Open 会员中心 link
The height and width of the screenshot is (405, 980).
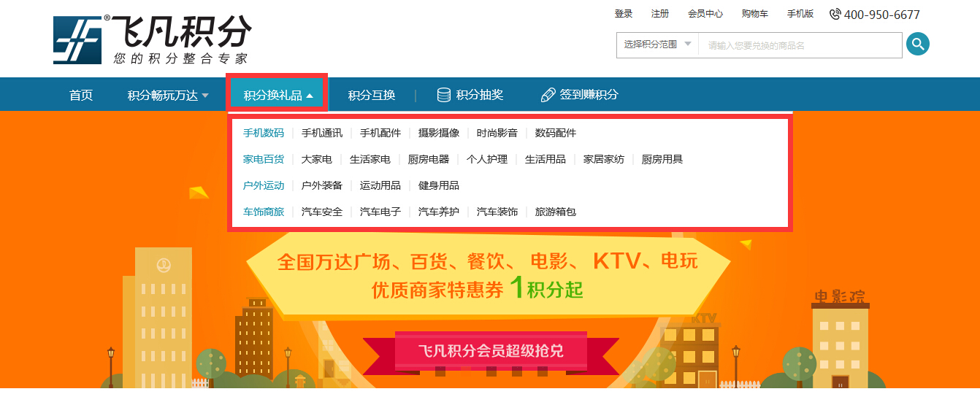(705, 14)
